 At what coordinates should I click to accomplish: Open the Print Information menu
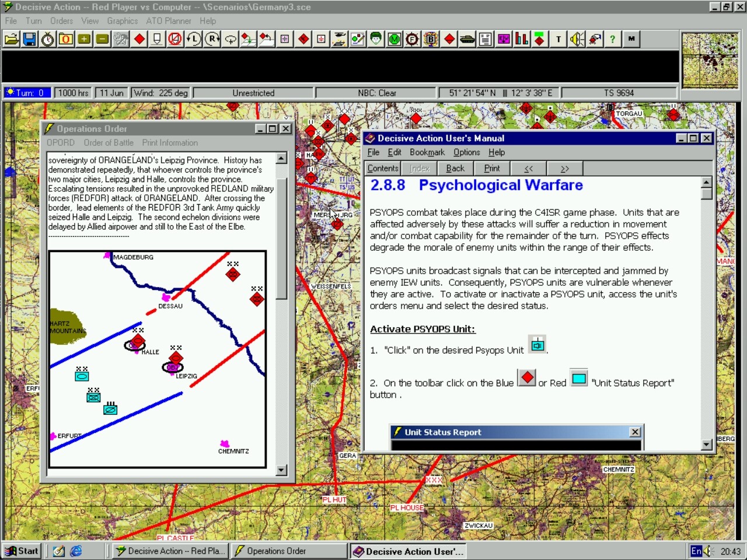point(170,143)
